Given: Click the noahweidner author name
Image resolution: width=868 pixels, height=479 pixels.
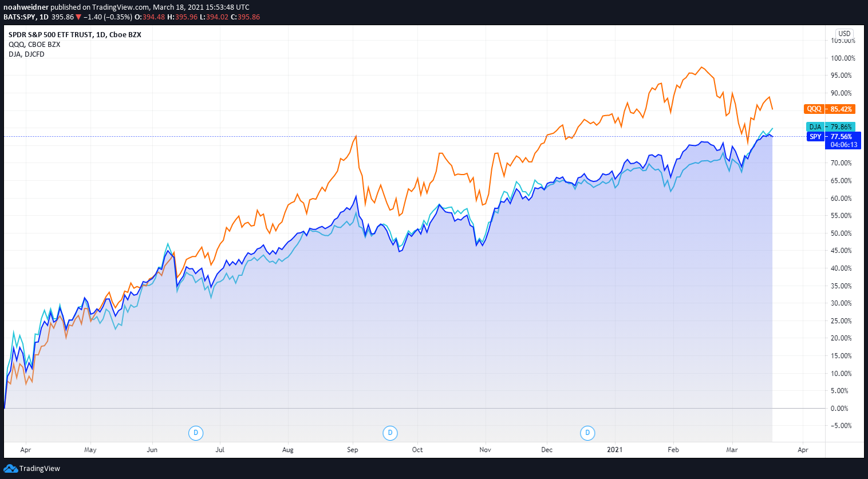Looking at the screenshot, I should coord(26,7).
